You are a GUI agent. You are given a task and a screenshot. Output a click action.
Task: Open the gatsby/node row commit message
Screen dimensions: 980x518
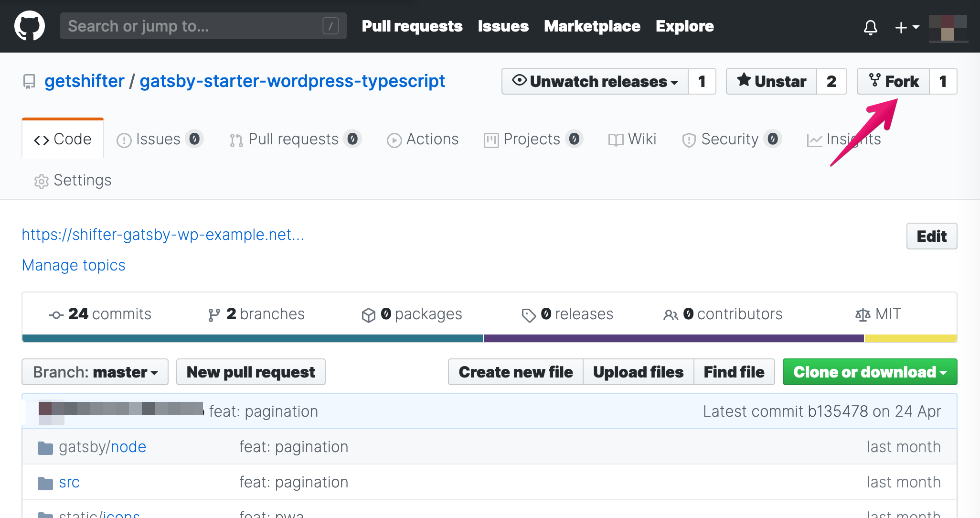294,447
